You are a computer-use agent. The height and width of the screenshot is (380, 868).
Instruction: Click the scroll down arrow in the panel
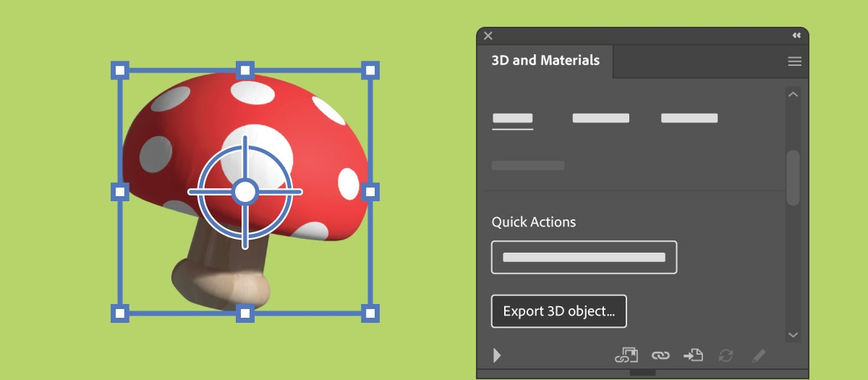click(x=793, y=334)
